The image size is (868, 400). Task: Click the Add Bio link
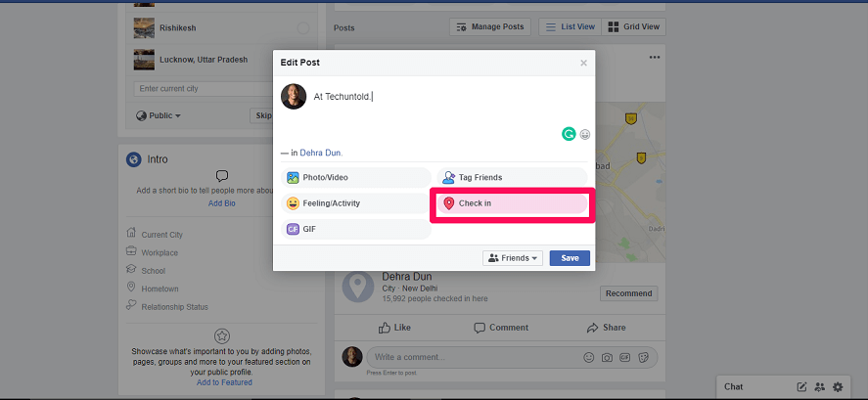pos(221,203)
